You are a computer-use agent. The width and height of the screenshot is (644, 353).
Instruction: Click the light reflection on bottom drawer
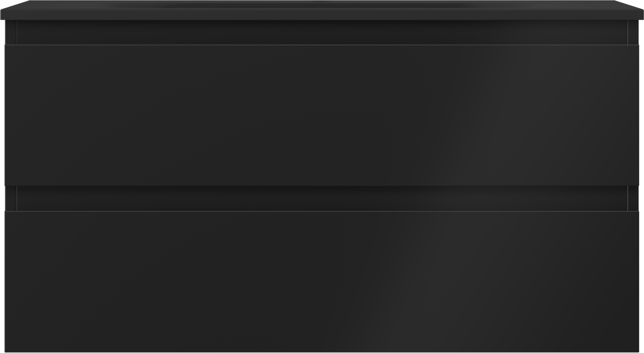click(x=426, y=284)
